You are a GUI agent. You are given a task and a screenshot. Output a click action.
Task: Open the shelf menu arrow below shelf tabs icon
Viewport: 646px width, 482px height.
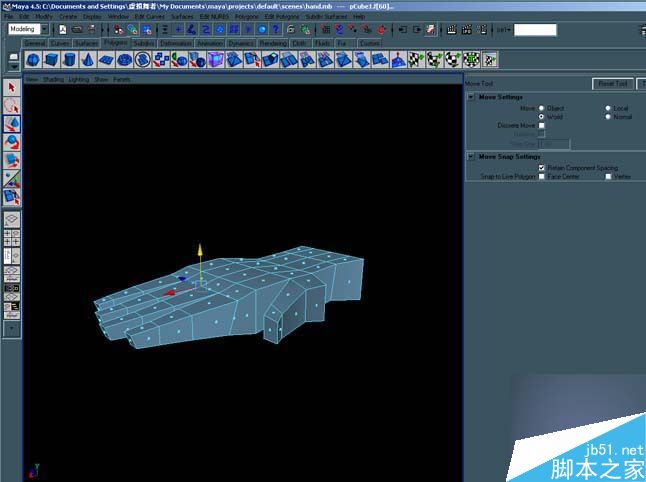click(14, 67)
